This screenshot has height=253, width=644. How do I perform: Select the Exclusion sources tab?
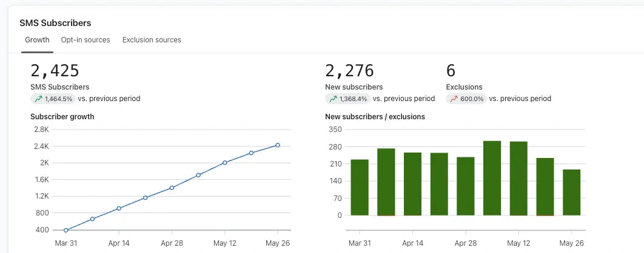[152, 40]
